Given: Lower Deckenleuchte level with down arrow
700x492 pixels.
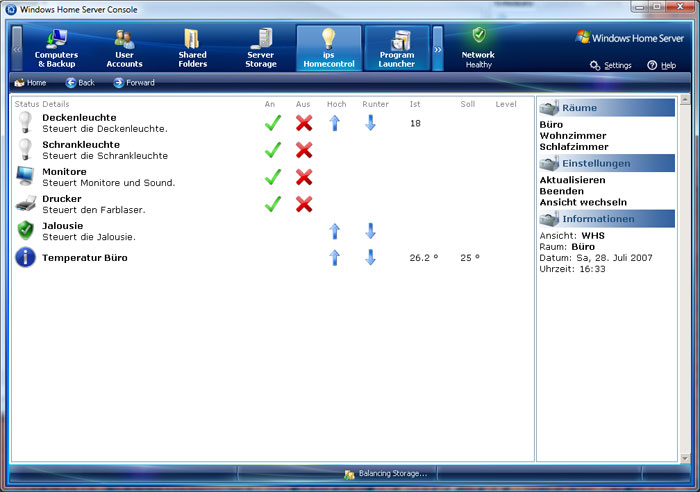Looking at the screenshot, I should point(370,123).
